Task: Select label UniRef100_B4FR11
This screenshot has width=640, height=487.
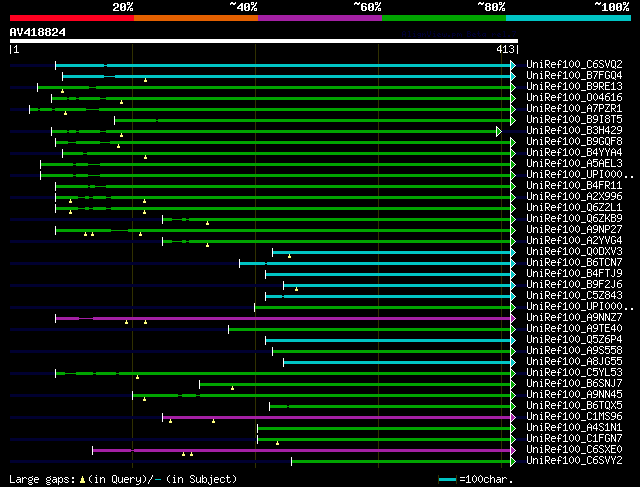Action: click(x=574, y=186)
